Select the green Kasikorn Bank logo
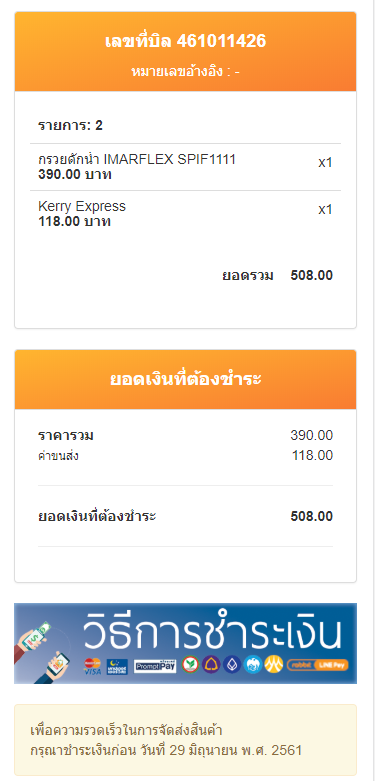The width and height of the screenshot is (375, 781). point(190,665)
